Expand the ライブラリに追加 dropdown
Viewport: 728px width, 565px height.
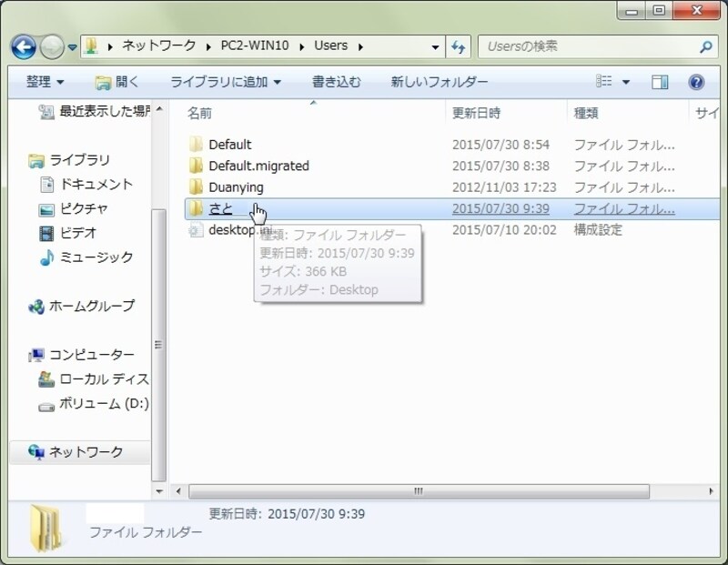point(226,82)
